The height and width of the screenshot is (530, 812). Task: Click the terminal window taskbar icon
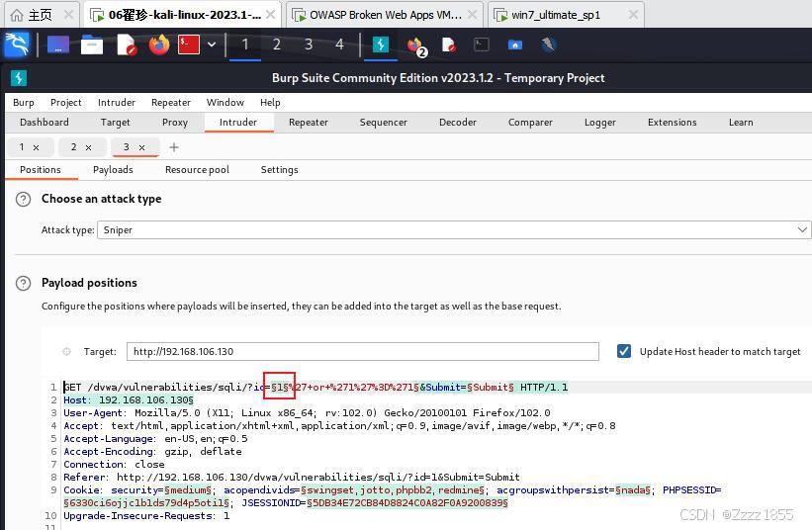[481, 45]
